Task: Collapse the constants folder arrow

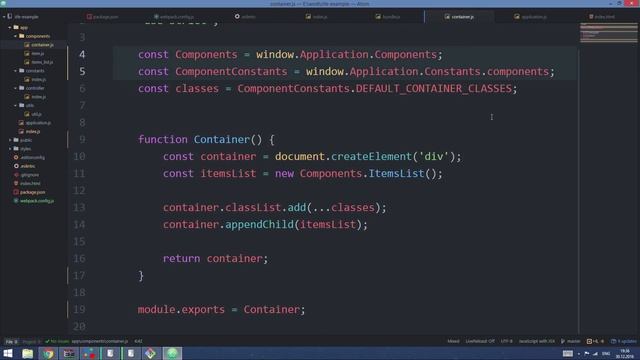Action: [x=16, y=71]
